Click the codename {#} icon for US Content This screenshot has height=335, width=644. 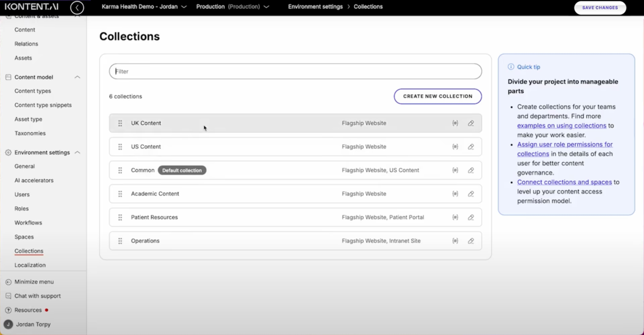(455, 147)
